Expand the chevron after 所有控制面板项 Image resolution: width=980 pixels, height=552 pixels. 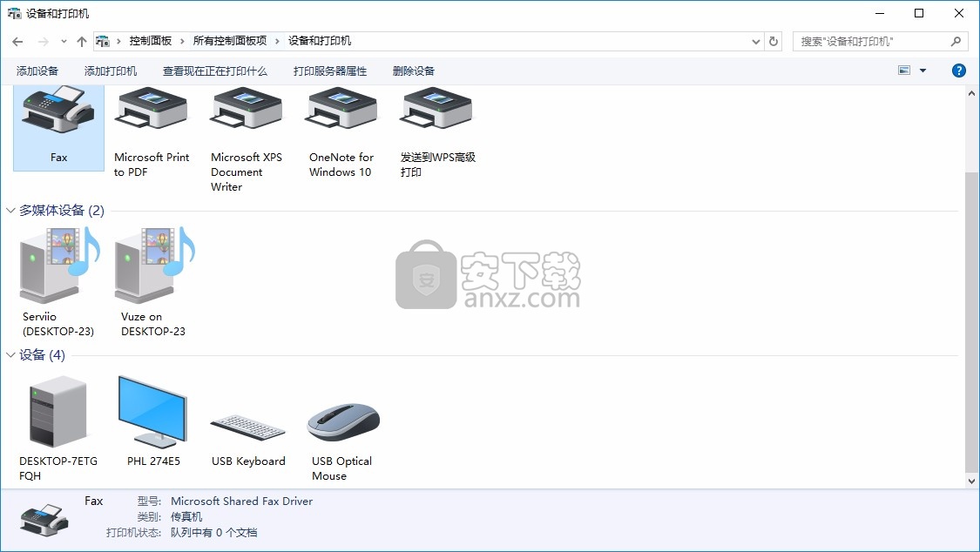click(277, 41)
